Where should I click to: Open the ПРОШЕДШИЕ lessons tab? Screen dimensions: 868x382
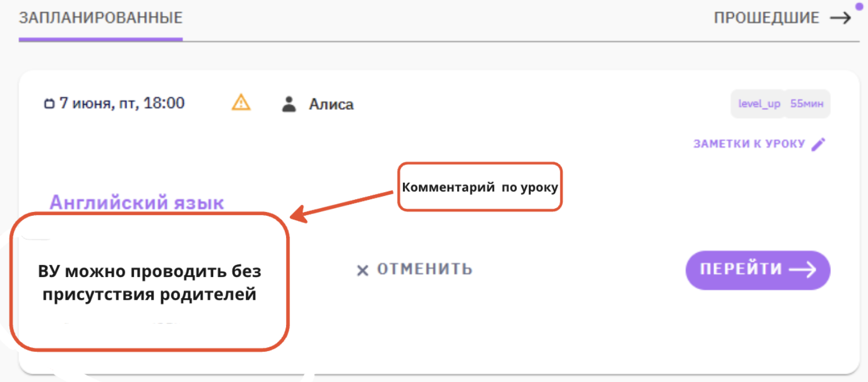(766, 18)
